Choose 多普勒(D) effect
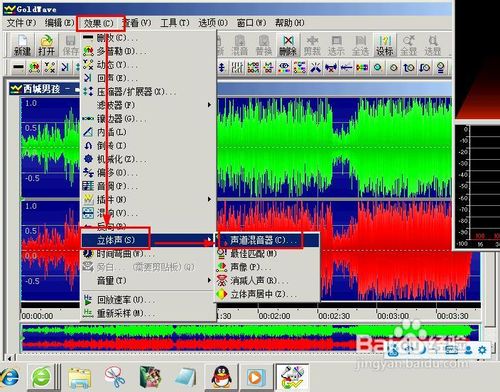 click(x=148, y=51)
